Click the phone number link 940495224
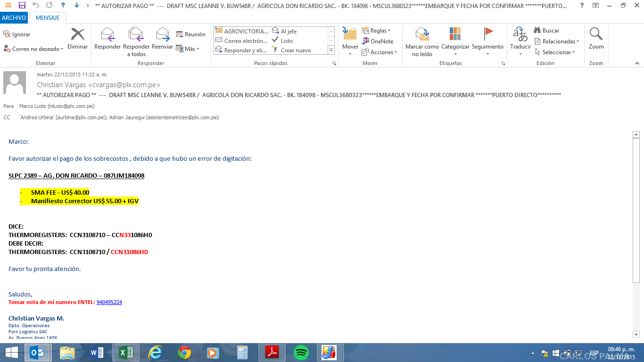The image size is (644, 362). [109, 302]
